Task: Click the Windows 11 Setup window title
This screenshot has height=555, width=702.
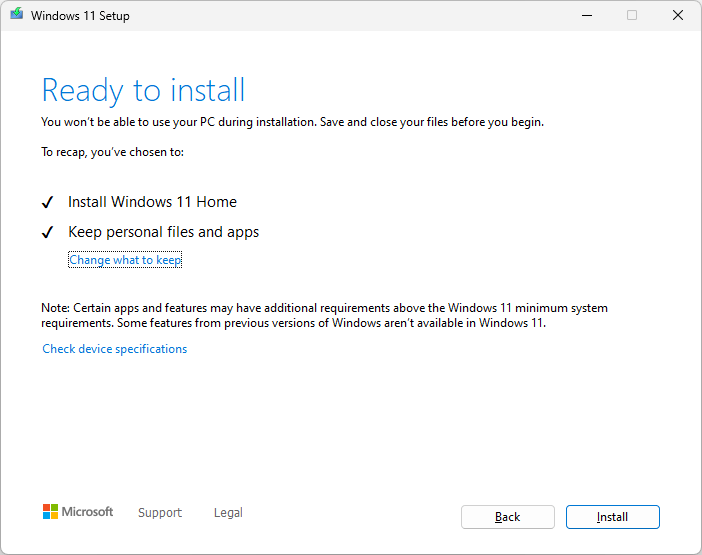Action: click(x=80, y=16)
